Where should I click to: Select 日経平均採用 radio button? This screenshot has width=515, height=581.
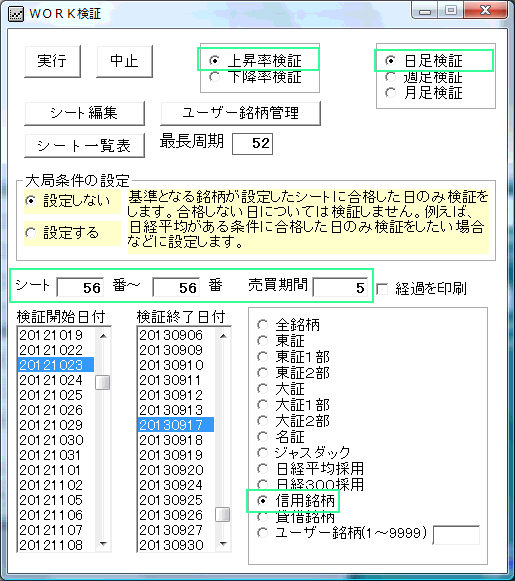pos(311,469)
